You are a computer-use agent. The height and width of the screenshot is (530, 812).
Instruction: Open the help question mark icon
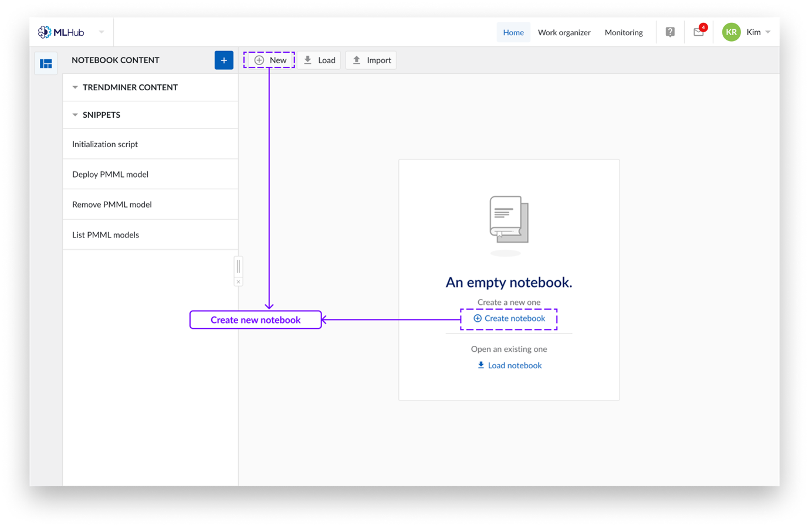coord(670,32)
